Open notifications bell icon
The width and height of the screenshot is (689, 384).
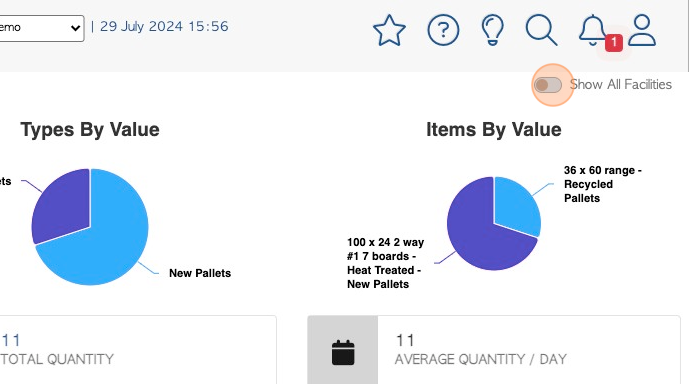(x=592, y=30)
